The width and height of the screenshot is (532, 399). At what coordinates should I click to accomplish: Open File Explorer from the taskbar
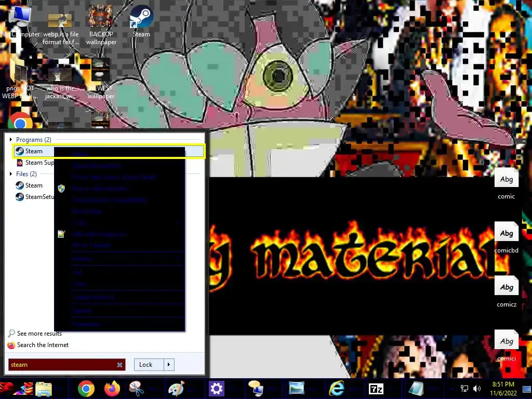[x=44, y=389]
